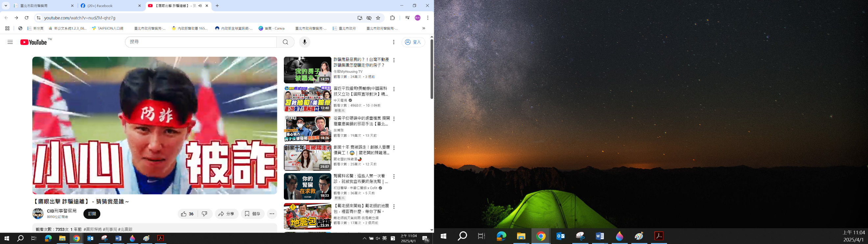Open the Chrome three-dot menu

pyautogui.click(x=428, y=18)
